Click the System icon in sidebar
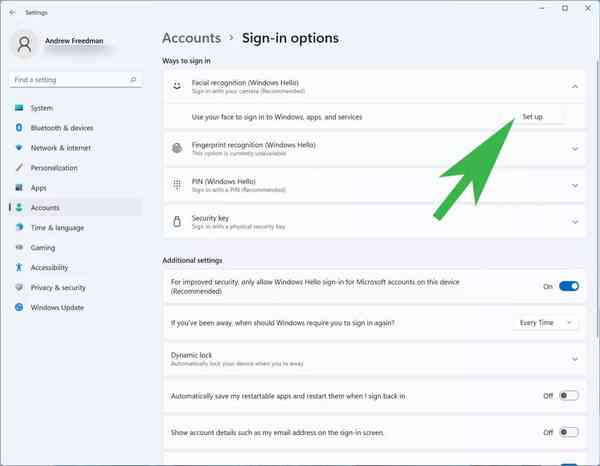The width and height of the screenshot is (600, 466). coord(19,108)
